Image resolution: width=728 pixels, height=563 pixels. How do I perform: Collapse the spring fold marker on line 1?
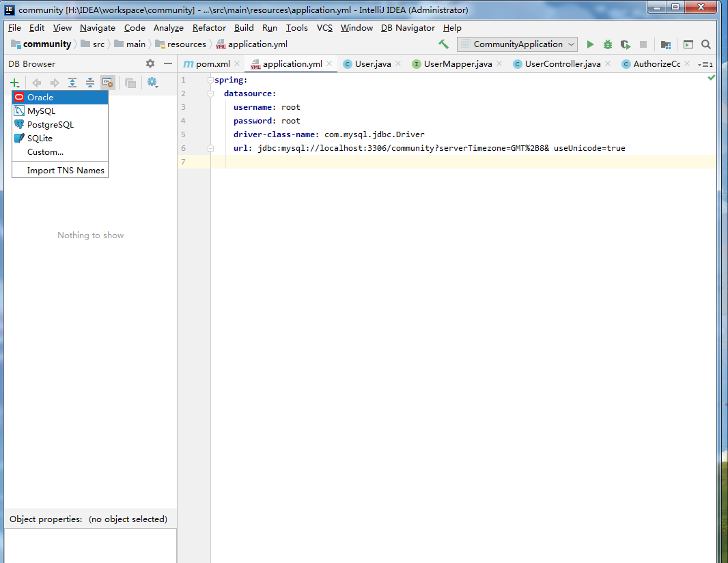pos(210,81)
